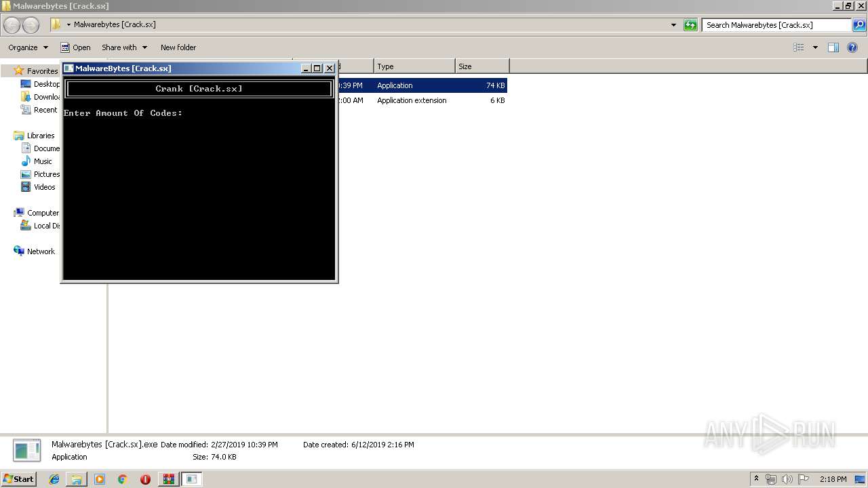Click the Change your view icon
868x488 pixels.
click(x=799, y=47)
